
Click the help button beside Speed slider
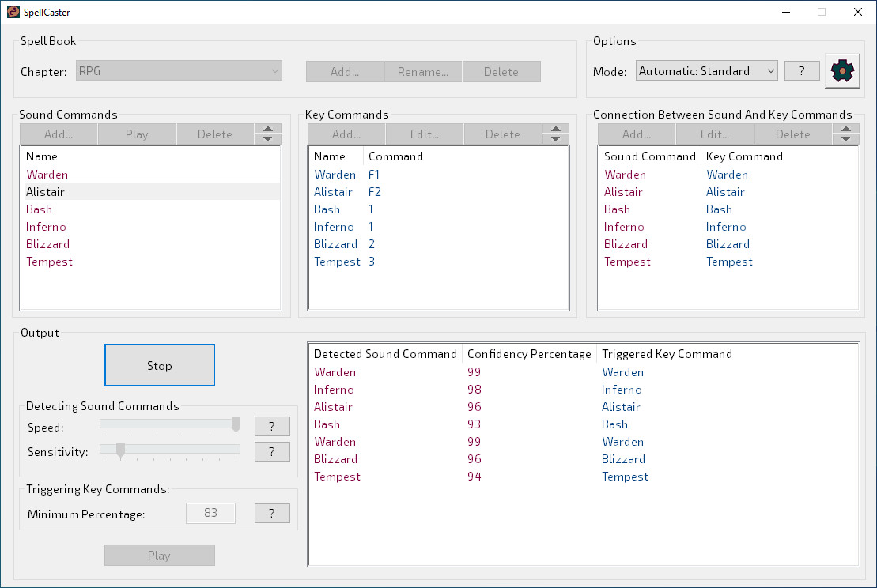tap(271, 427)
